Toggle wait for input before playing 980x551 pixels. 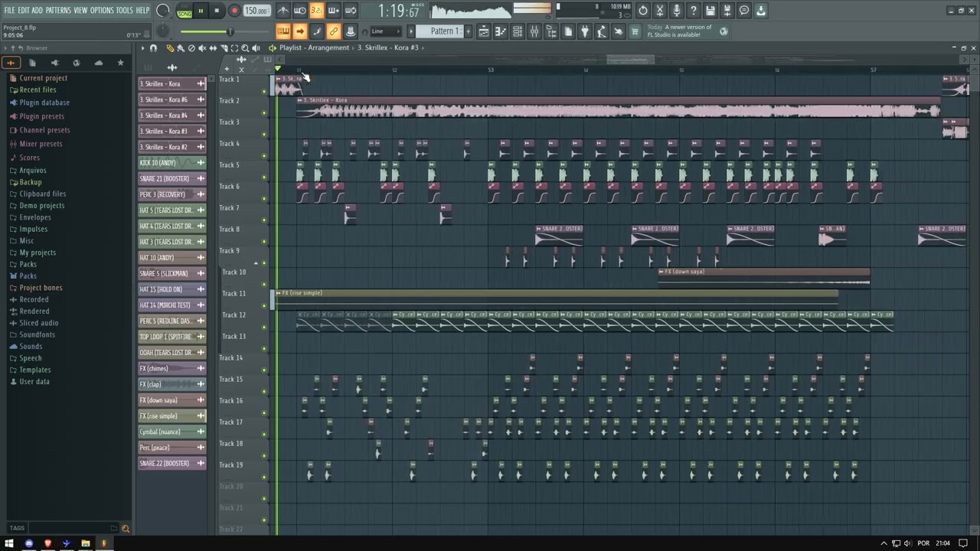click(x=299, y=11)
